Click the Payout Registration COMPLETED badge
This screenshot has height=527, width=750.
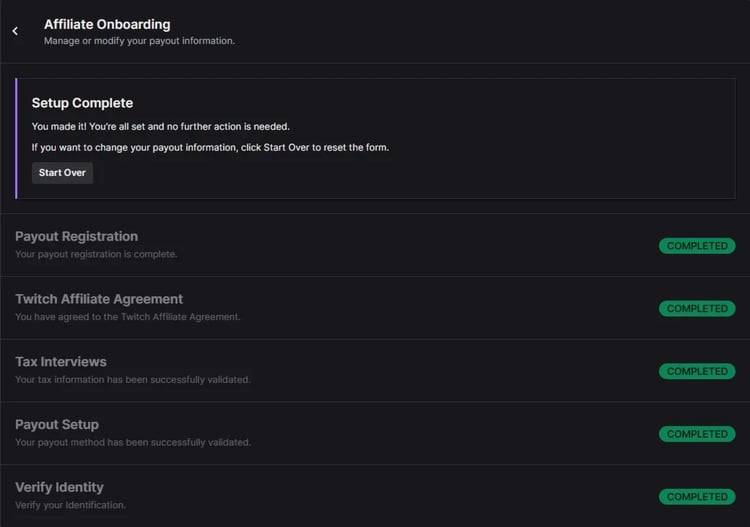coord(697,246)
